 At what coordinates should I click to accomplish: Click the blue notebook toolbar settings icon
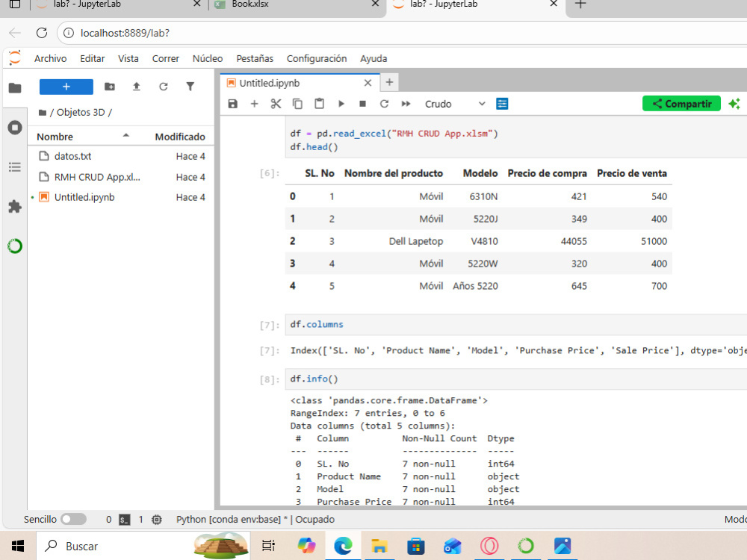(502, 104)
